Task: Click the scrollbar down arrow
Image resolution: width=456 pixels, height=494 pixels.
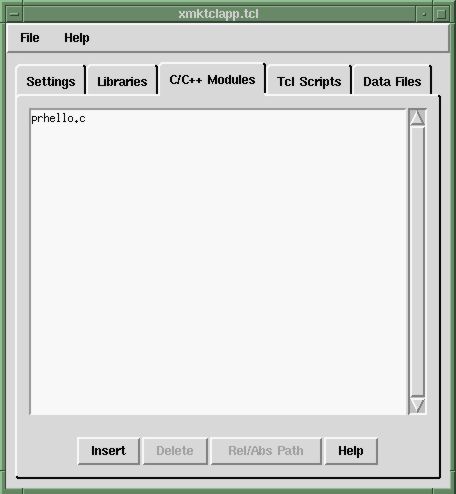Action: (417, 405)
